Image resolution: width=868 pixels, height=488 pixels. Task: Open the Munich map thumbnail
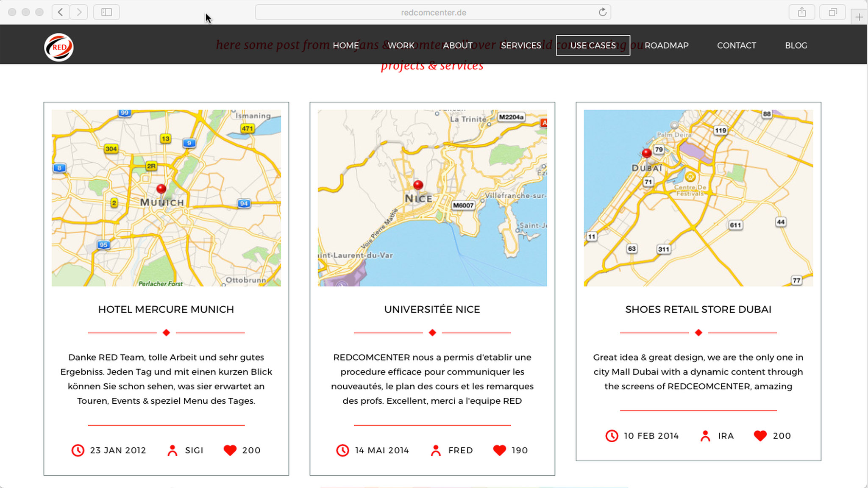(x=166, y=198)
